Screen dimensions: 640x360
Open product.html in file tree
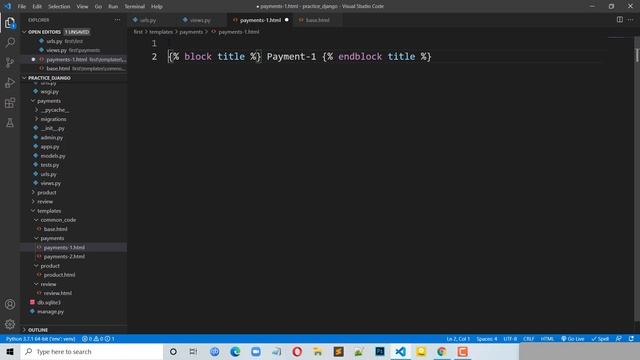pos(59,275)
